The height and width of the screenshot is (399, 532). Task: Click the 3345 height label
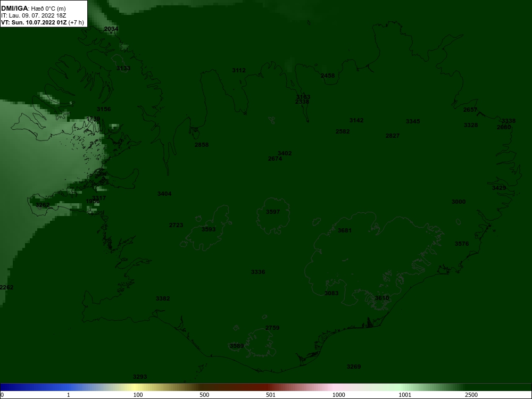click(413, 121)
